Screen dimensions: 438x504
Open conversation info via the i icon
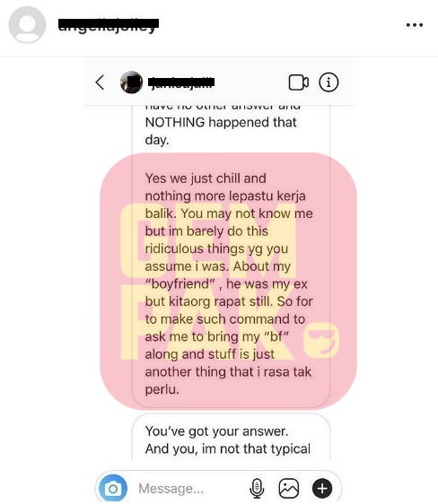[x=328, y=83]
